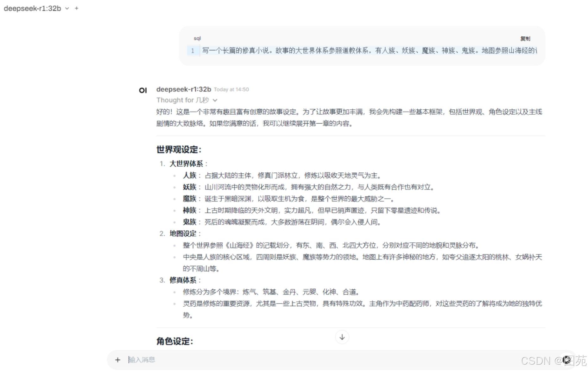588x371 pixels.
Task: Click the scroll-to-bottom arrow button
Action: coord(342,337)
